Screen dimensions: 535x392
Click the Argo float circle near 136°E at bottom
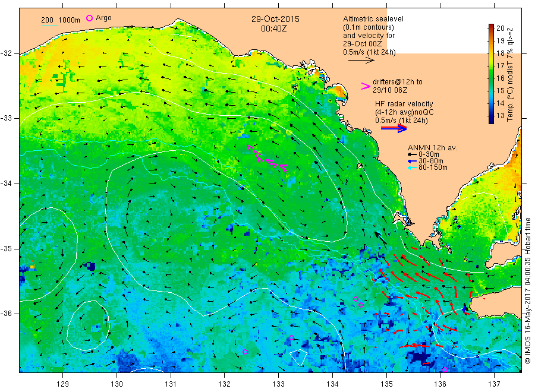tap(445, 370)
